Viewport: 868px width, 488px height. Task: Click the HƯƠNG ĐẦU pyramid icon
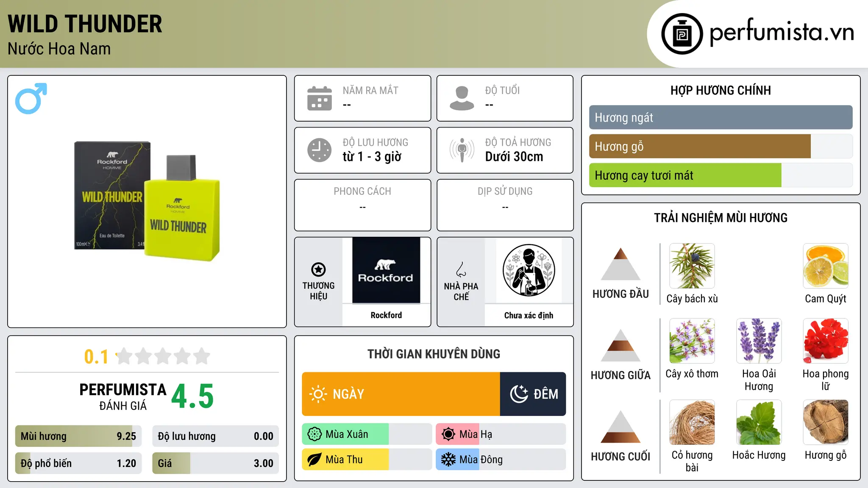pyautogui.click(x=620, y=264)
